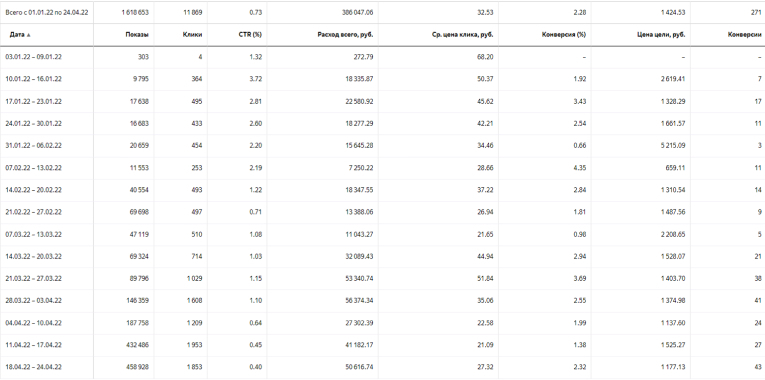The height and width of the screenshot is (380, 765).
Task: Click the 14.02.22 – 20.02.22 date cell
Action: [x=34, y=190]
